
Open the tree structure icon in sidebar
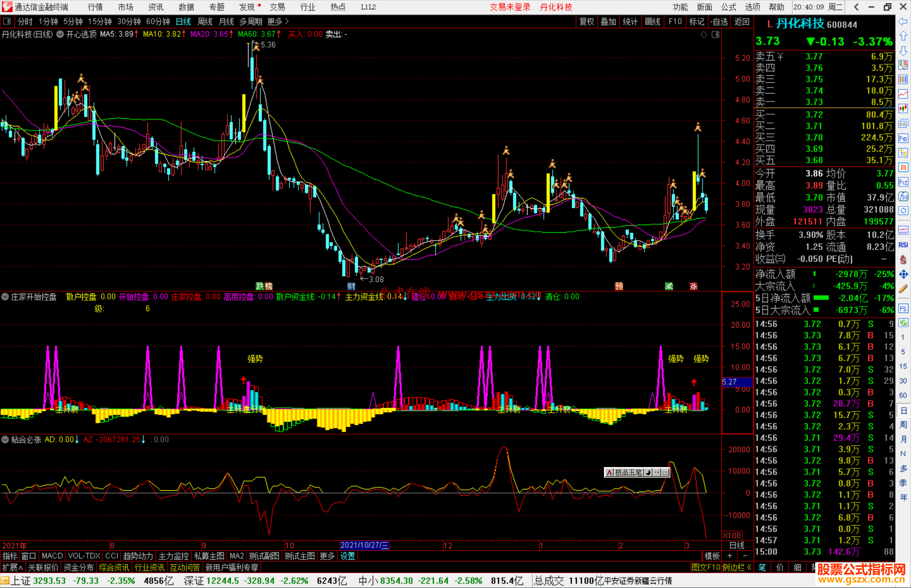pyautogui.click(x=903, y=153)
